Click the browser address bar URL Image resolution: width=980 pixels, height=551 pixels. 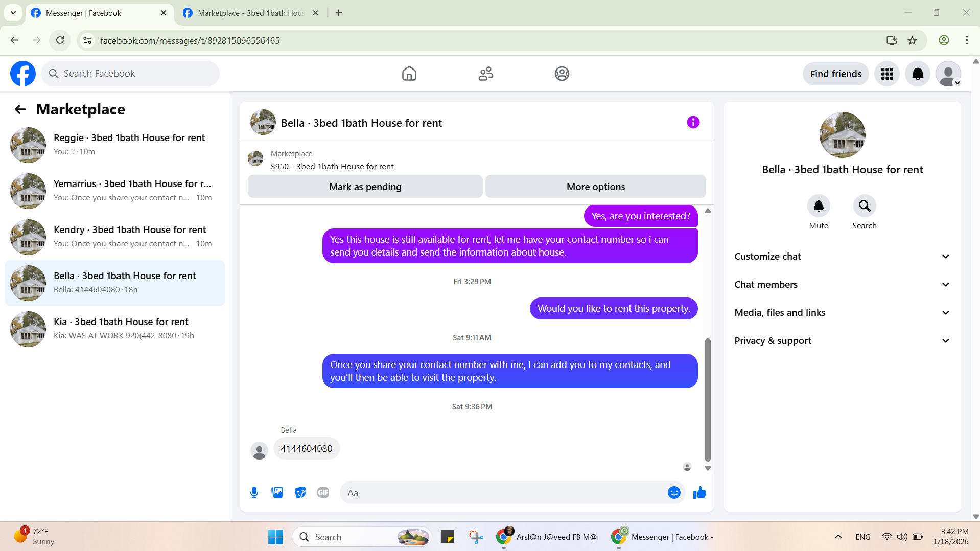coord(190,40)
